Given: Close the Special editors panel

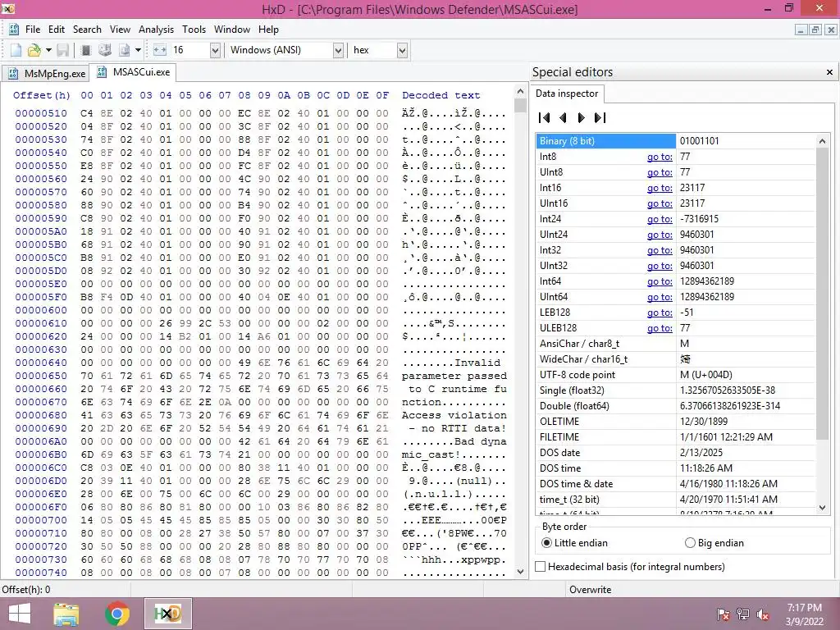Looking at the screenshot, I should [x=829, y=72].
